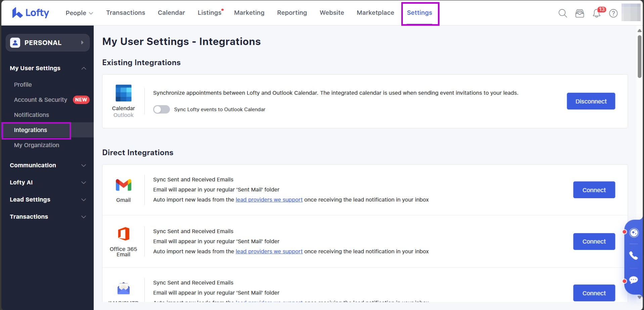Click the user profile avatar
The height and width of the screenshot is (310, 644).
coord(631,13)
